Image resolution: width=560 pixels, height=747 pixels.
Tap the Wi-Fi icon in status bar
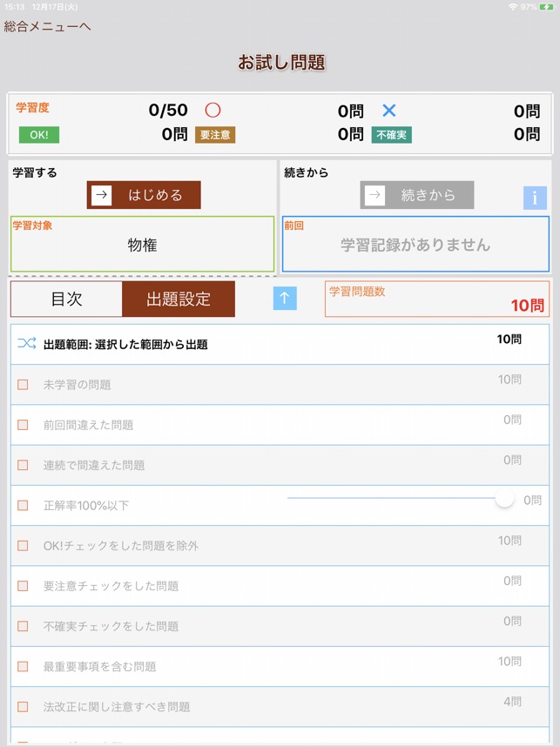tap(513, 7)
